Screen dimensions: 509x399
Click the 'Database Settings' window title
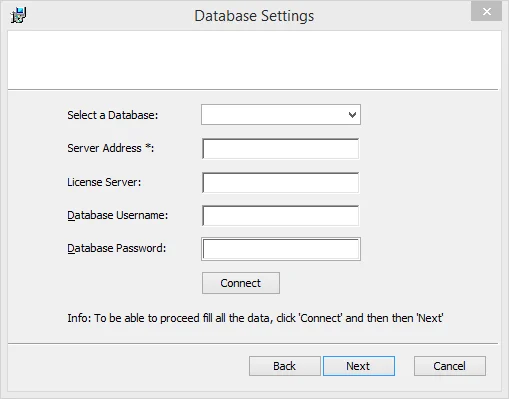[254, 16]
